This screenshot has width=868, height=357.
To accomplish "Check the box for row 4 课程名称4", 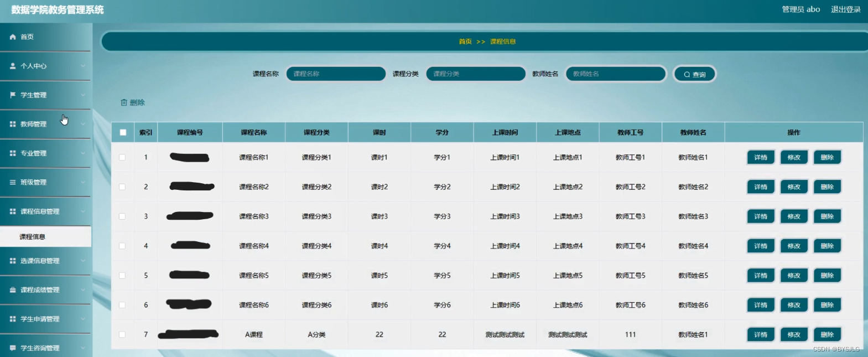I will tap(122, 246).
